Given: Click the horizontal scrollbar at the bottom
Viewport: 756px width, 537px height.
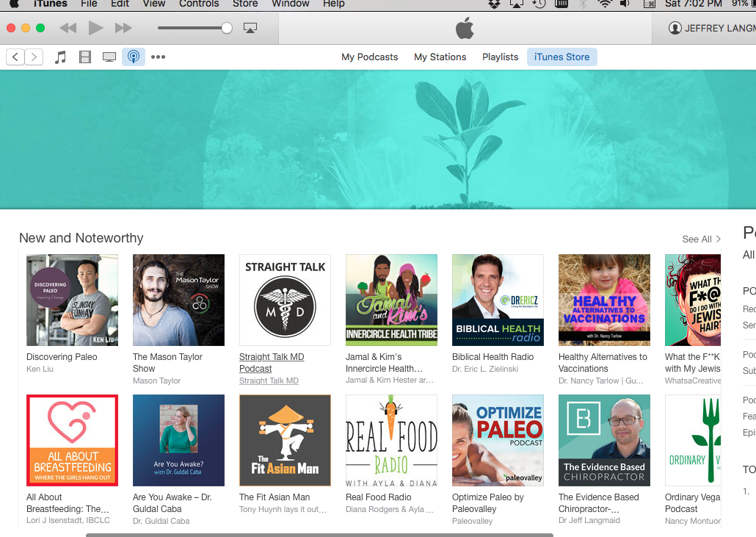Looking at the screenshot, I should click(x=319, y=535).
